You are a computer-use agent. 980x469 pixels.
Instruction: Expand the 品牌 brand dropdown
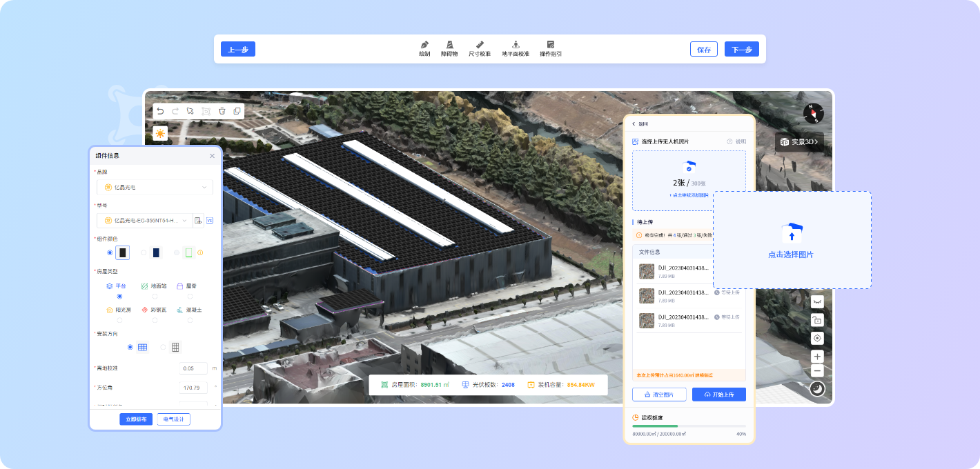point(155,187)
